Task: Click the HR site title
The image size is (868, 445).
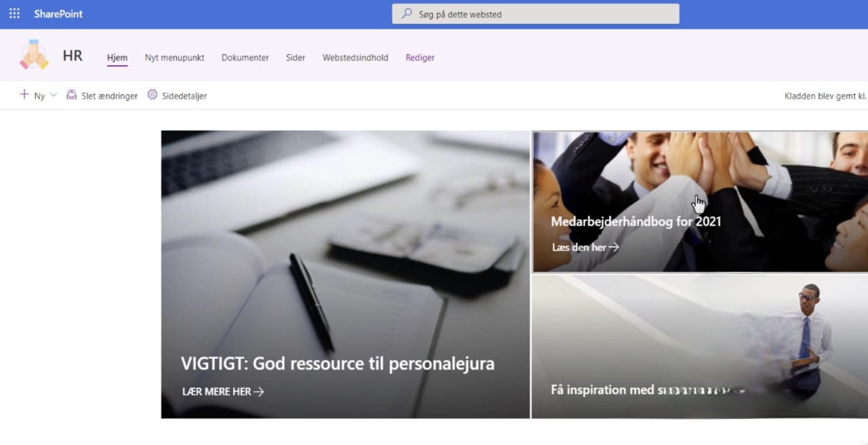Action: tap(73, 56)
